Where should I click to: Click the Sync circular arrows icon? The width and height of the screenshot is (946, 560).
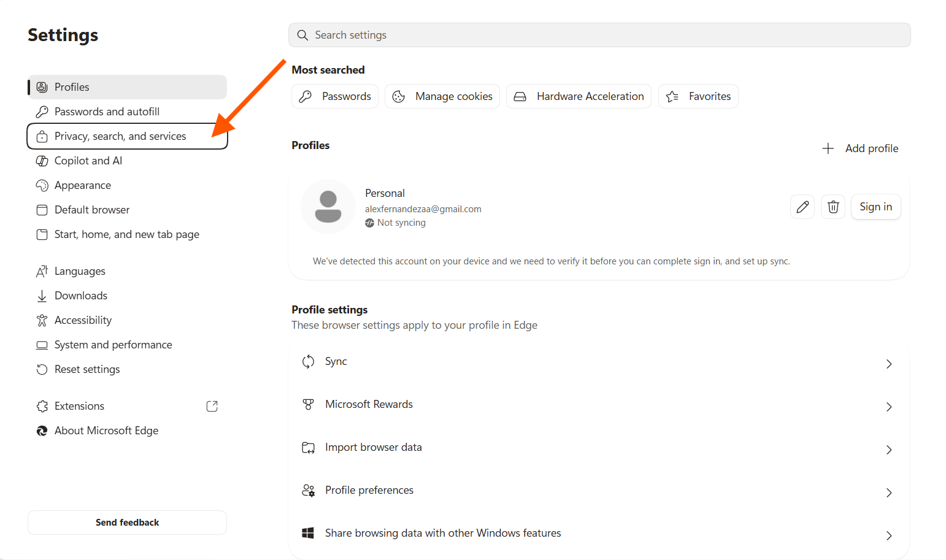click(x=308, y=361)
